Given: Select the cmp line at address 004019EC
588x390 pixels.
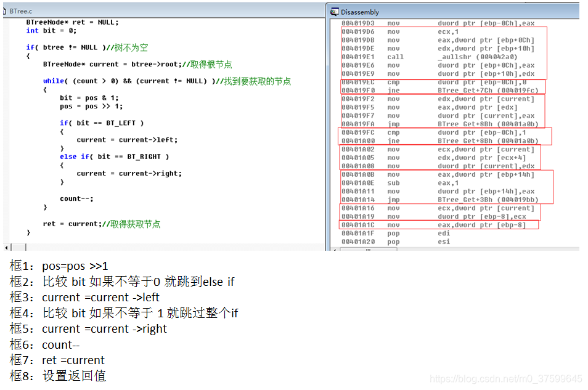Looking at the screenshot, I should coord(433,82).
